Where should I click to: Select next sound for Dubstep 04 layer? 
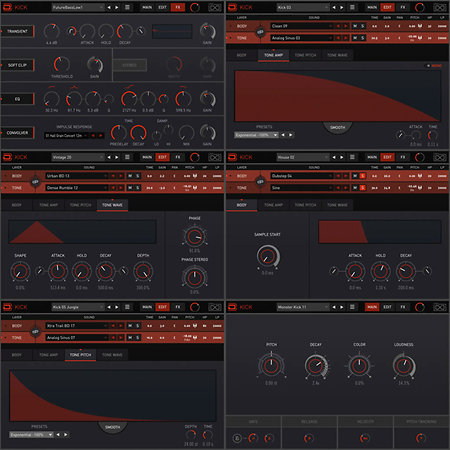click(346, 176)
